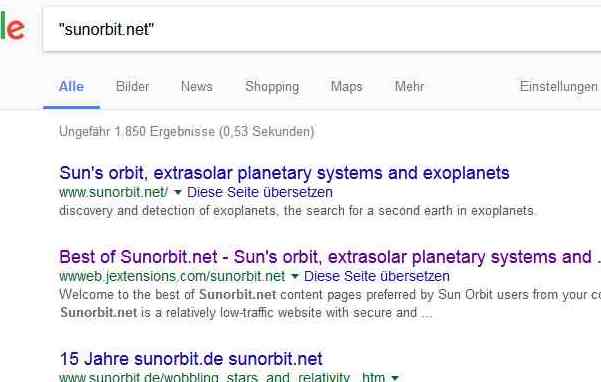Click the wwweb.jextensions.com/sunorbit.net URL text
This screenshot has width=601, height=382.
[x=172, y=276]
